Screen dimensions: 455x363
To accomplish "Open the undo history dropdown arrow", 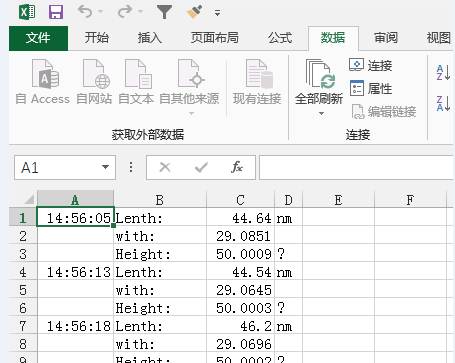I will (x=100, y=12).
